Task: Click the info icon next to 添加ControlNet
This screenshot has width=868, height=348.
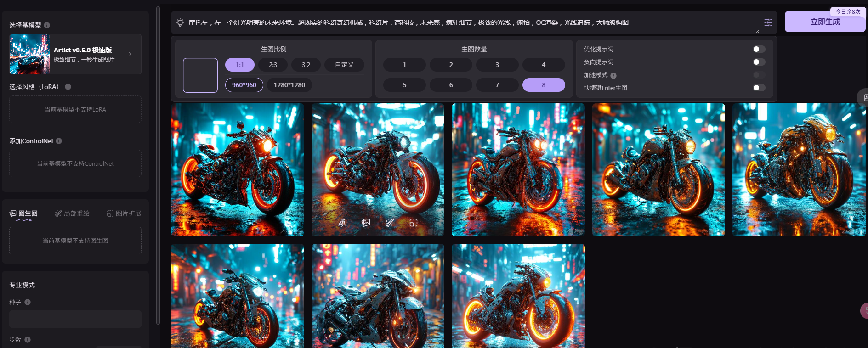Action: click(59, 141)
